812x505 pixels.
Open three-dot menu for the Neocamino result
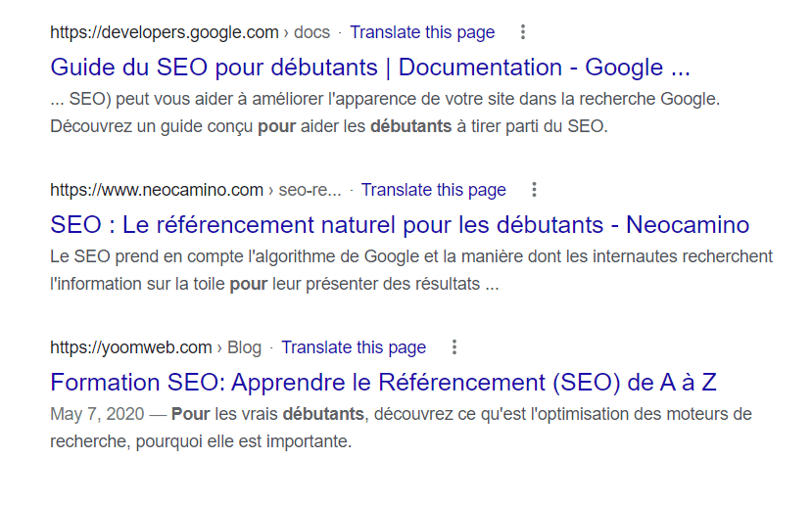[x=534, y=190]
